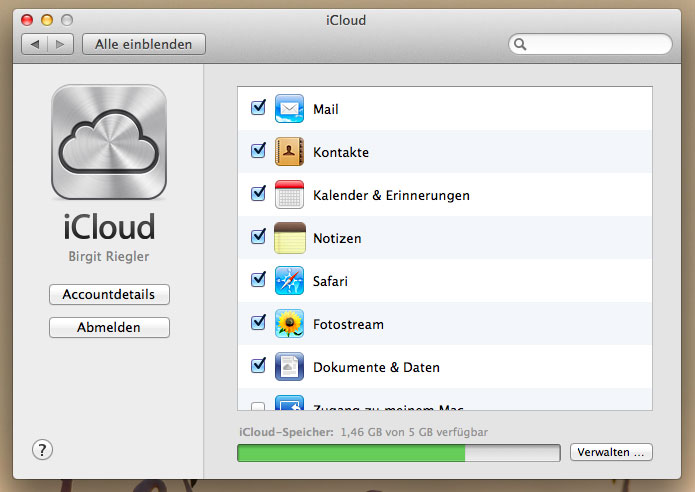Image resolution: width=695 pixels, height=492 pixels.
Task: Click the yellow minimize window button
Action: tap(47, 20)
